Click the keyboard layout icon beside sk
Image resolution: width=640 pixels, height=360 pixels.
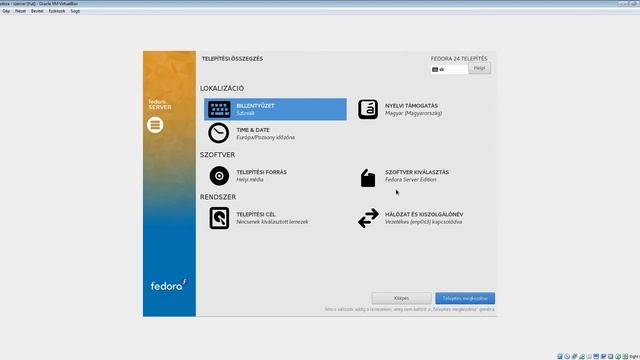pyautogui.click(x=435, y=70)
